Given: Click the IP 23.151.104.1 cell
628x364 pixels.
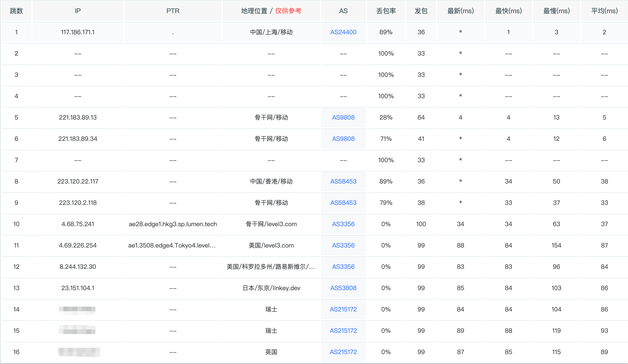Looking at the screenshot, I should pyautogui.click(x=78, y=288).
